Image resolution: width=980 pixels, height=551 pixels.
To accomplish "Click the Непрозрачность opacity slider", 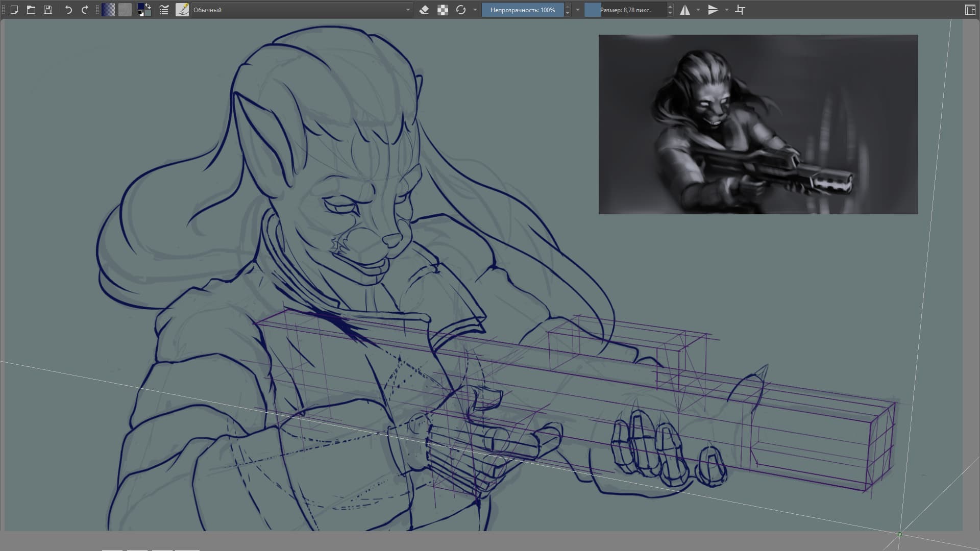I will coord(523,10).
